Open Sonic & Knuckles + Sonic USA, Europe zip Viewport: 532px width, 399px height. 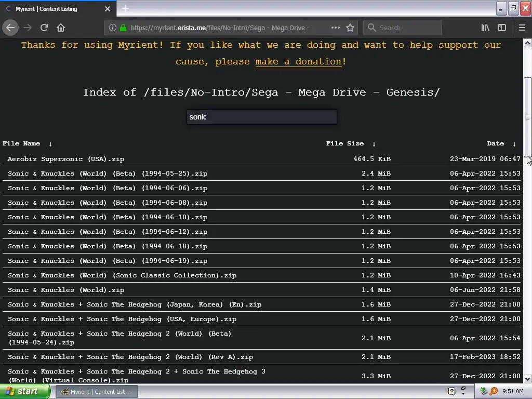[122, 320]
